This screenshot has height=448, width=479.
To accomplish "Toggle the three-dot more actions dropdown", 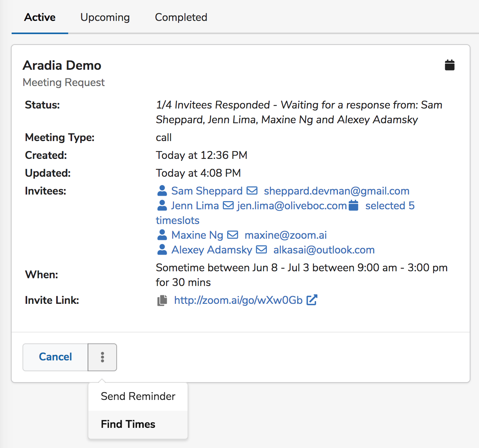I will 102,357.
